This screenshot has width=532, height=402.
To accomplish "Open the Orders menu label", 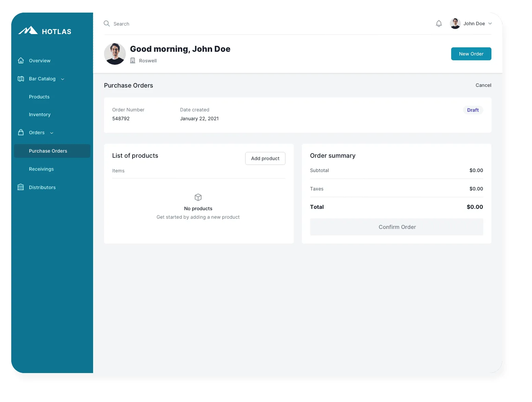I will [x=37, y=133].
